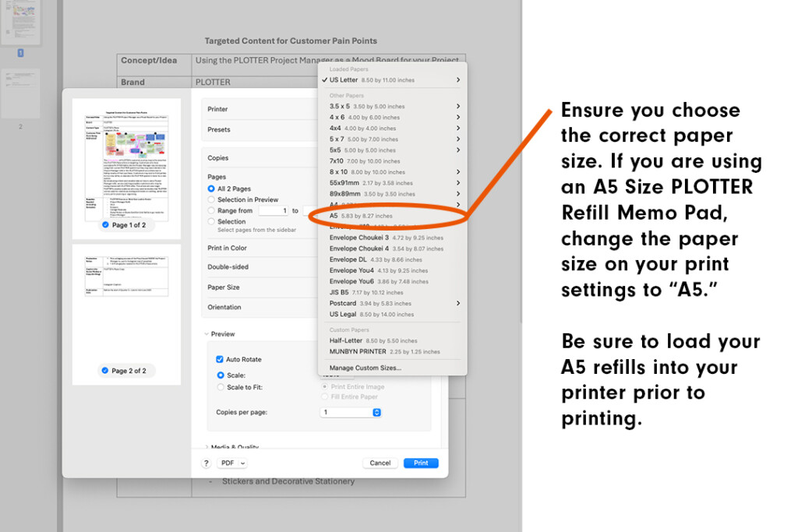798x532 pixels.
Task: Select the Range from radio button
Action: tap(211, 210)
